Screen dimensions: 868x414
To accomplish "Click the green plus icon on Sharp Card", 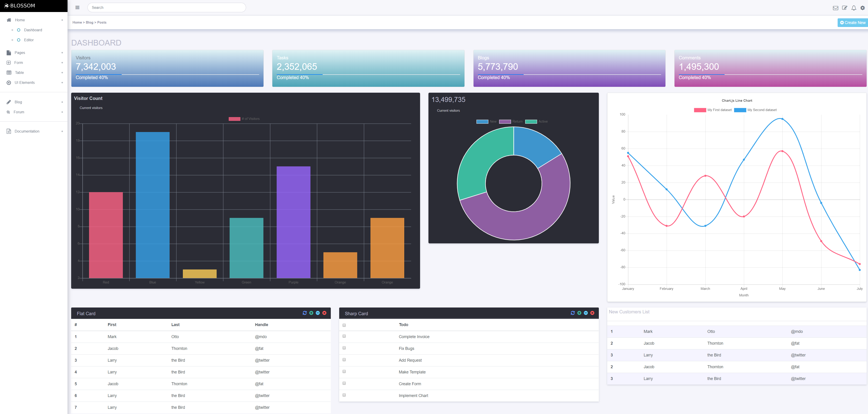I will [x=579, y=313].
